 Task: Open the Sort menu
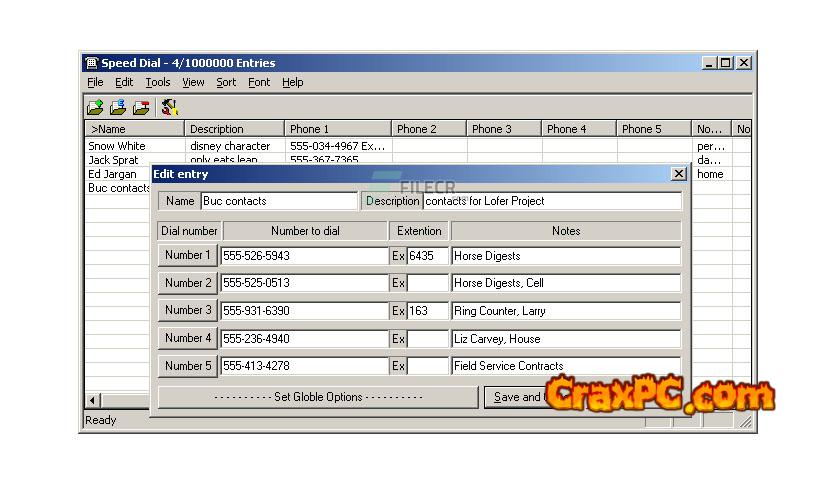coord(226,82)
